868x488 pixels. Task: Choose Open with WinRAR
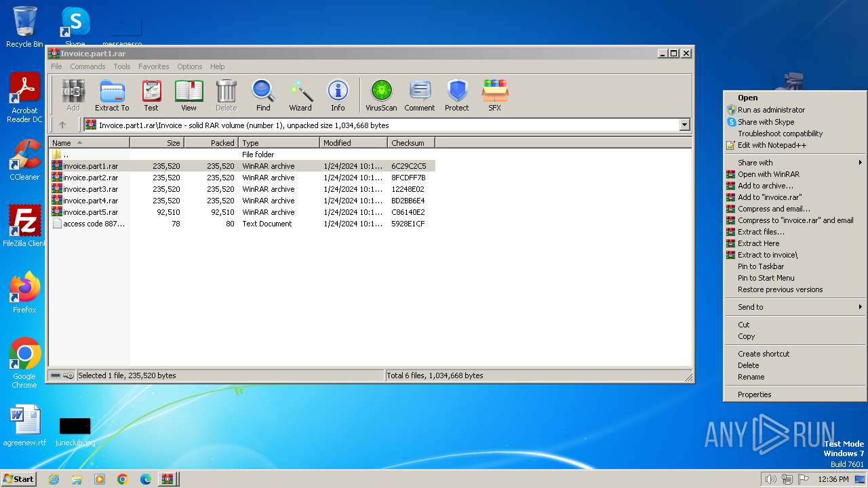click(795, 174)
